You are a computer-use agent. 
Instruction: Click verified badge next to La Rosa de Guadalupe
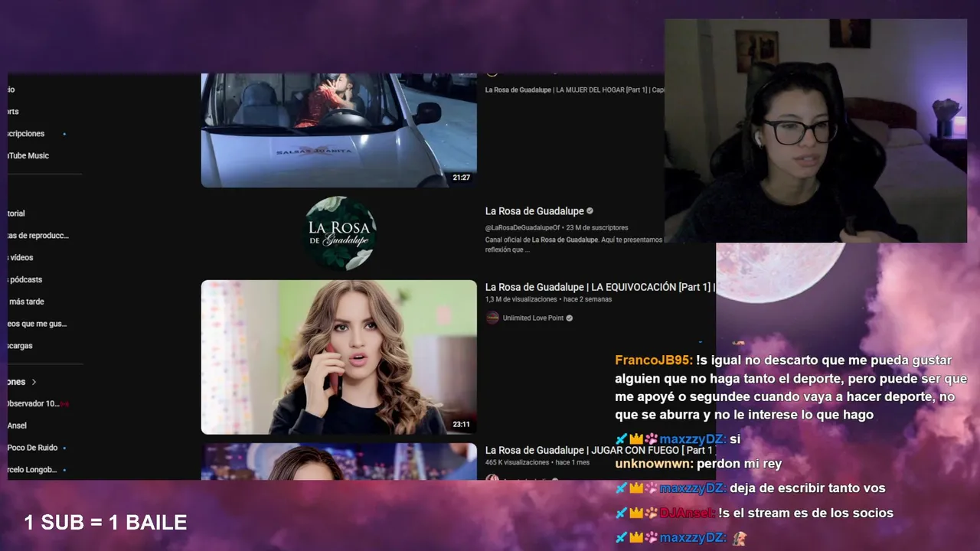[x=590, y=211]
